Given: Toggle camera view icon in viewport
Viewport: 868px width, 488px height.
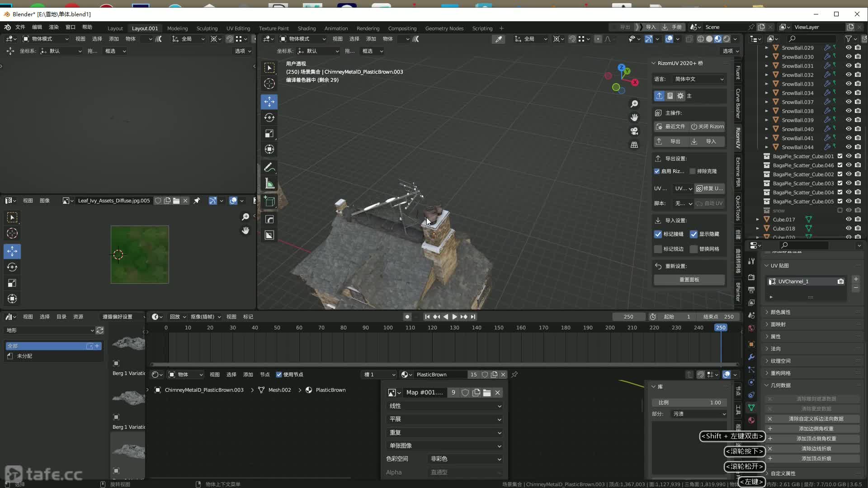Looking at the screenshot, I should pos(634,131).
